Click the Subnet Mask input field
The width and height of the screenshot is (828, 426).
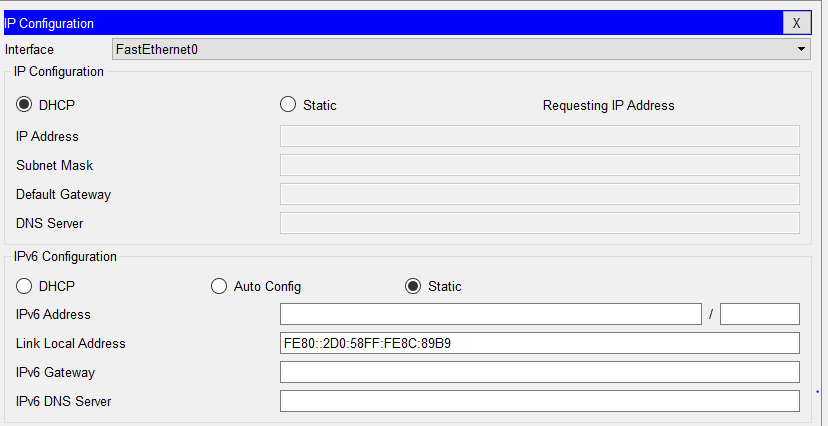[x=540, y=165]
